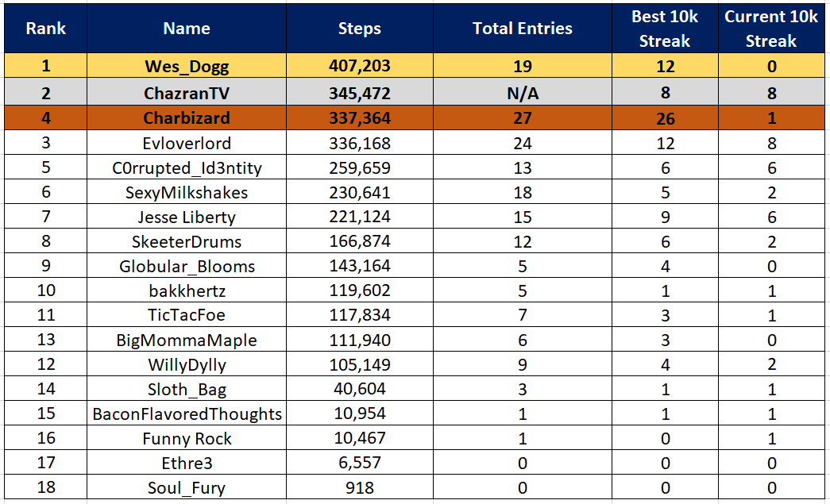
Task: Click SexyMilkshakes total entries value 18
Action: coord(523,192)
